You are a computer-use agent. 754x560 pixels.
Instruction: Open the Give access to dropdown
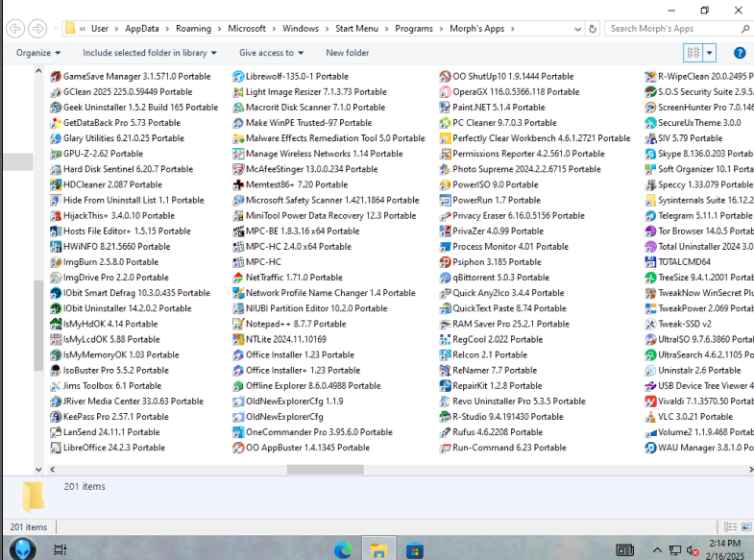271,53
